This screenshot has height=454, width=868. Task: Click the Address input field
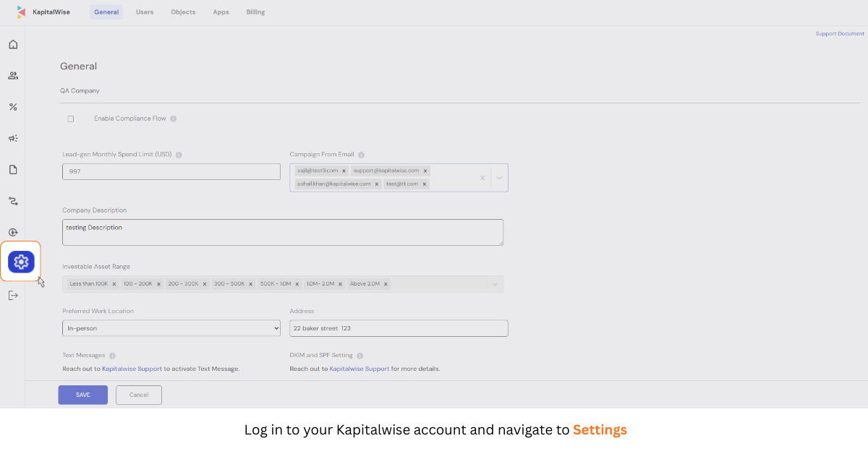[x=399, y=328]
